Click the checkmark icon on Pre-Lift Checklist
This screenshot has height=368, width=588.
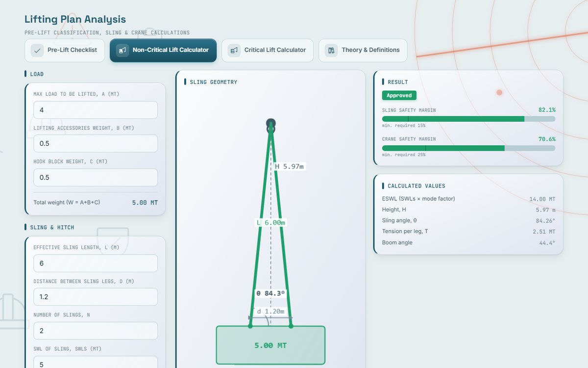[x=37, y=51]
